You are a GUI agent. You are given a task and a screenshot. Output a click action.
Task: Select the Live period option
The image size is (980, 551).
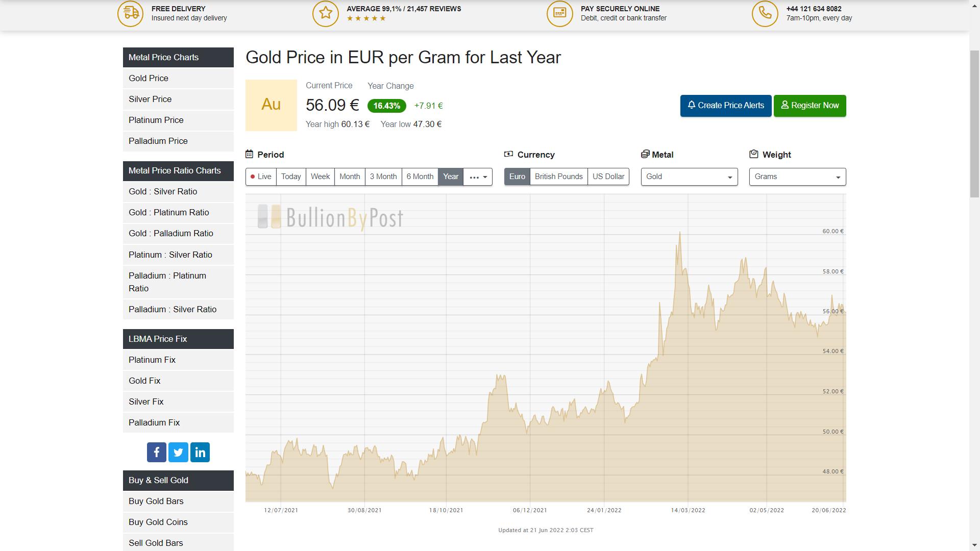click(261, 177)
